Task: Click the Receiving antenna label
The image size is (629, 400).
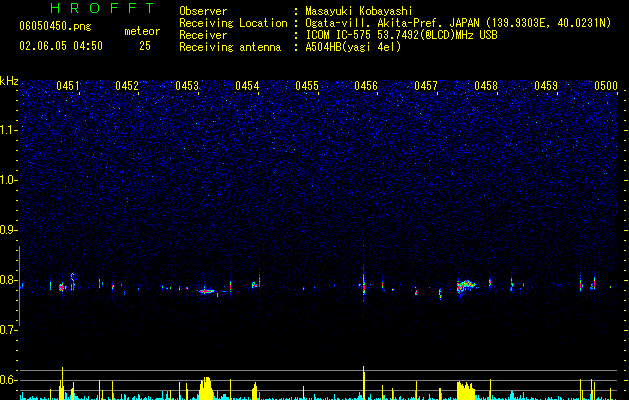Action: tap(230, 47)
